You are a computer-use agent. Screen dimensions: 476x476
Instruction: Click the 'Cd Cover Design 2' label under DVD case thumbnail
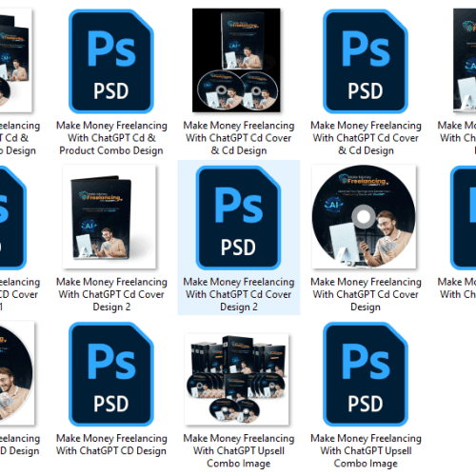111,294
